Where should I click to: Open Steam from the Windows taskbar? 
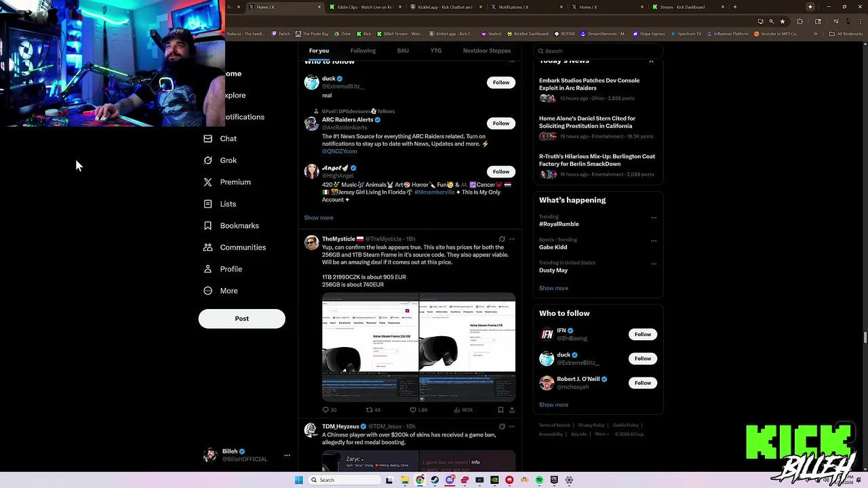pos(435,480)
